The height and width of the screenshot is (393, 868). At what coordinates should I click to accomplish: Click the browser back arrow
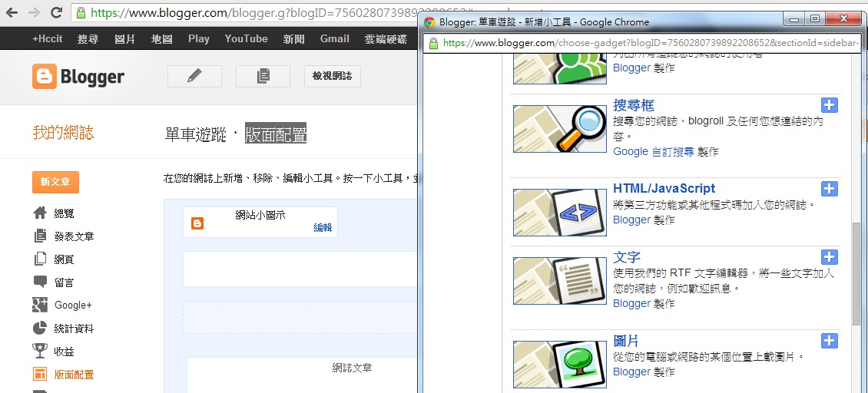click(x=12, y=13)
